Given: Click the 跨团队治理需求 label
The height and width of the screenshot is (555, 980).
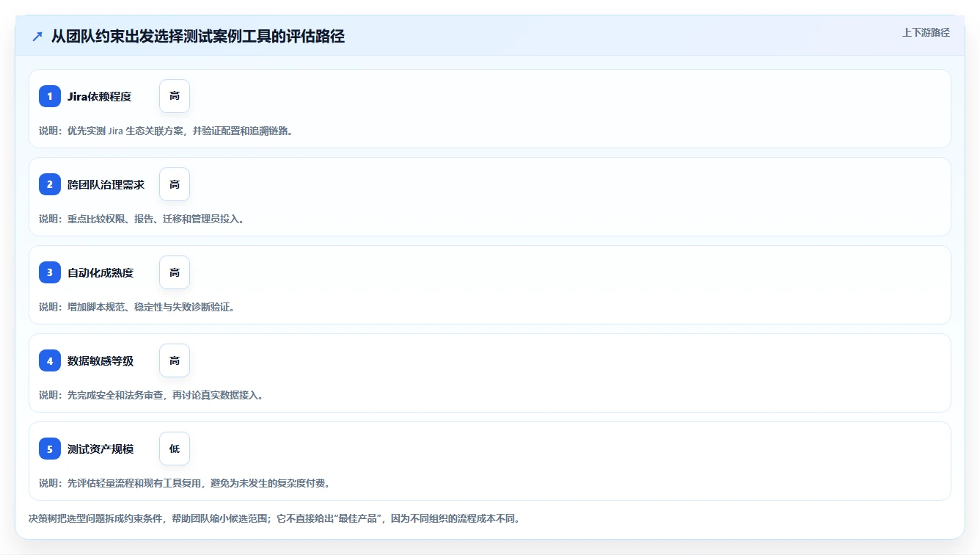Looking at the screenshot, I should pos(106,184).
